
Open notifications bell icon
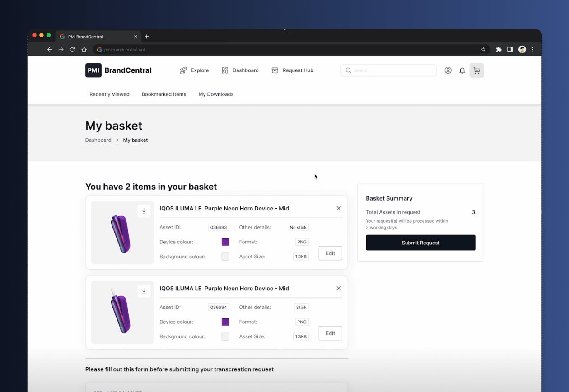[x=462, y=70]
